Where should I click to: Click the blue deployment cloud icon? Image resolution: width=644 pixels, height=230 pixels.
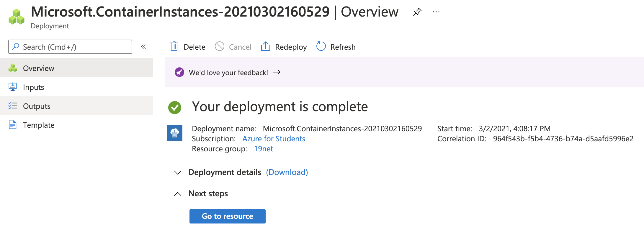[175, 133]
